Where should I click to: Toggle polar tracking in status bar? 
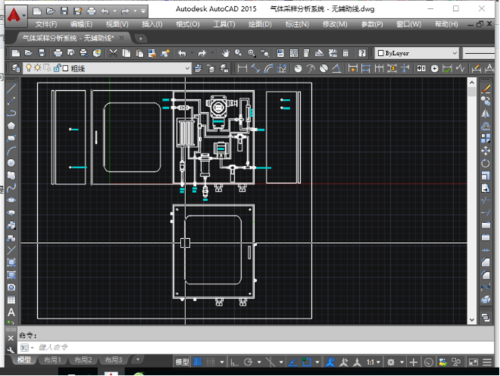248,362
